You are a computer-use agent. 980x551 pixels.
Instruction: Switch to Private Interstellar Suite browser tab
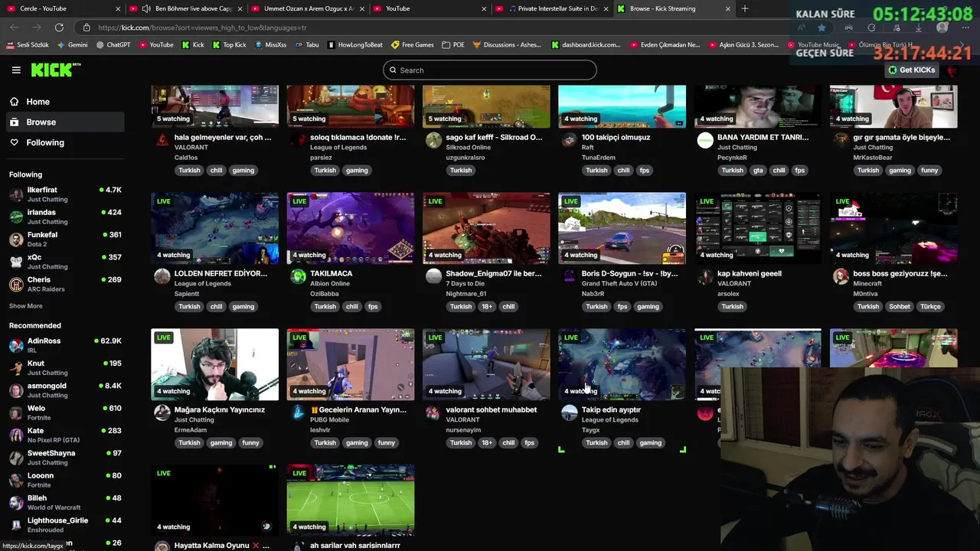[x=551, y=8]
